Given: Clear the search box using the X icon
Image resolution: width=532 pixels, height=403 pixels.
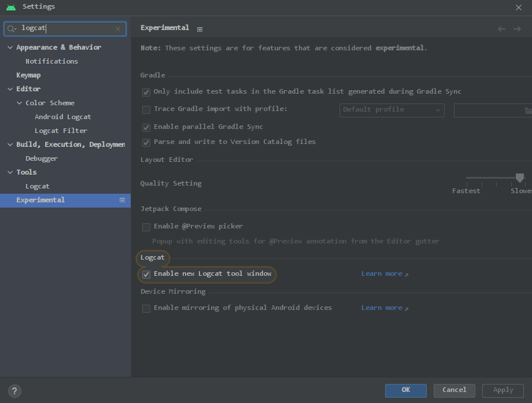Looking at the screenshot, I should click(118, 28).
